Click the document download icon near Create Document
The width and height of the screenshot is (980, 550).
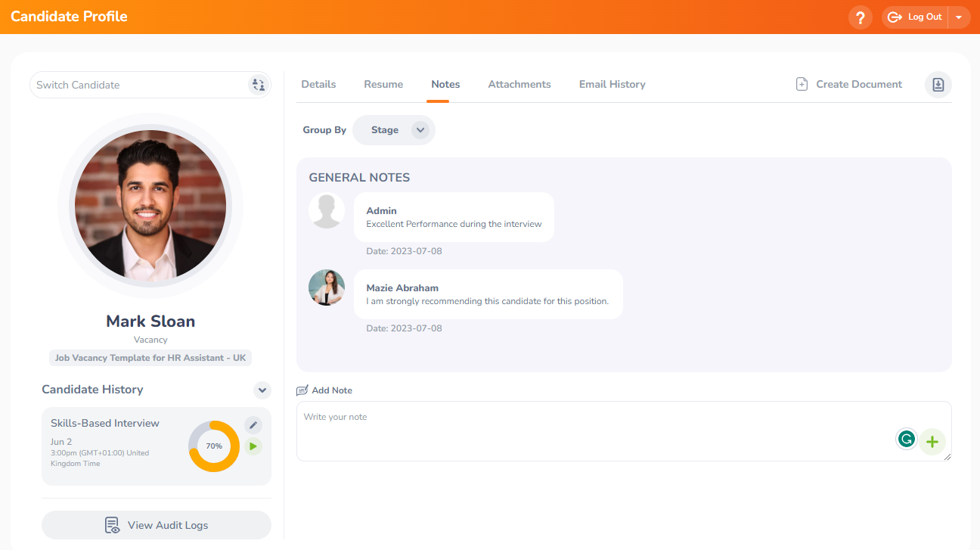[x=938, y=84]
